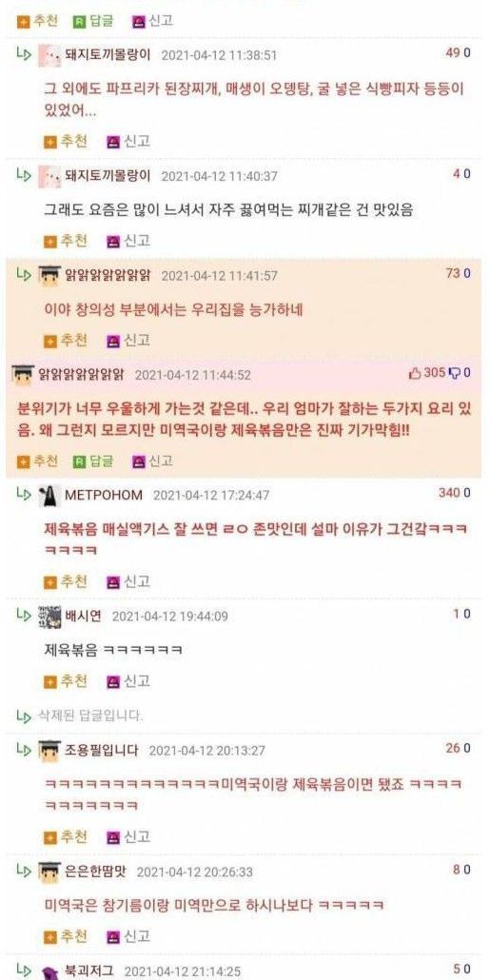This screenshot has width=490, height=980.
Task: Click thumbs-down icon next to 305 likes
Action: [455, 374]
